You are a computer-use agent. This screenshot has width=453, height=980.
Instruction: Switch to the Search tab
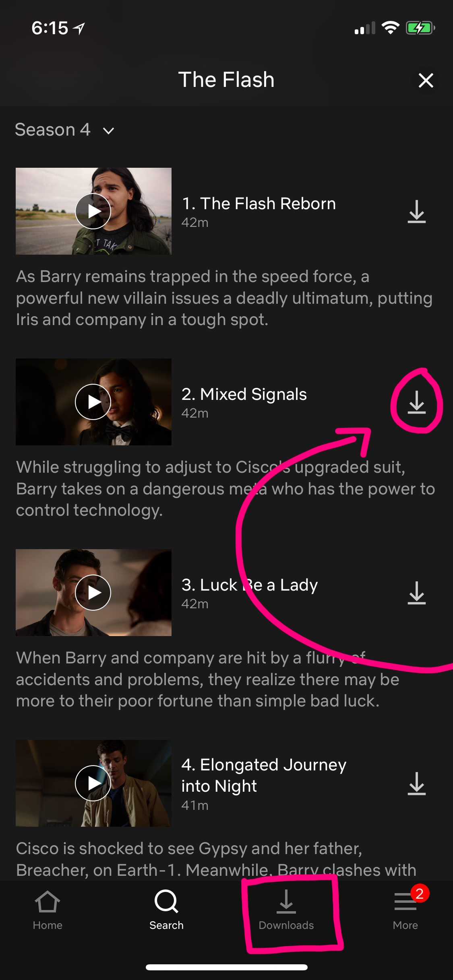point(166,910)
